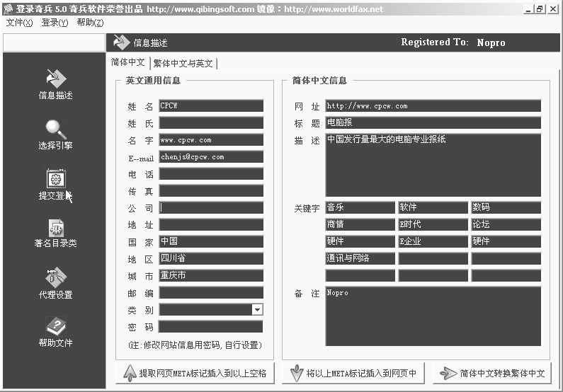This screenshot has width=563, height=392.
Task: Click the 提交登录 sidebar icon
Action: click(x=56, y=178)
